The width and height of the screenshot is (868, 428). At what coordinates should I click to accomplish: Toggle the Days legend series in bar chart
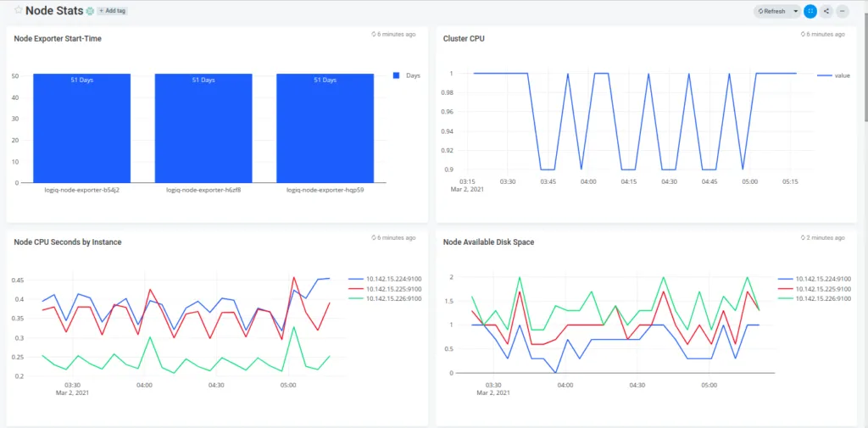point(407,75)
